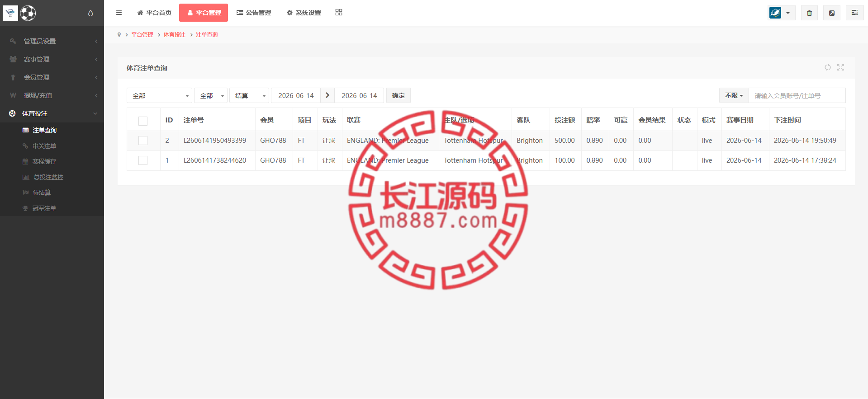
Task: Open the 系统设置 top menu
Action: point(304,13)
